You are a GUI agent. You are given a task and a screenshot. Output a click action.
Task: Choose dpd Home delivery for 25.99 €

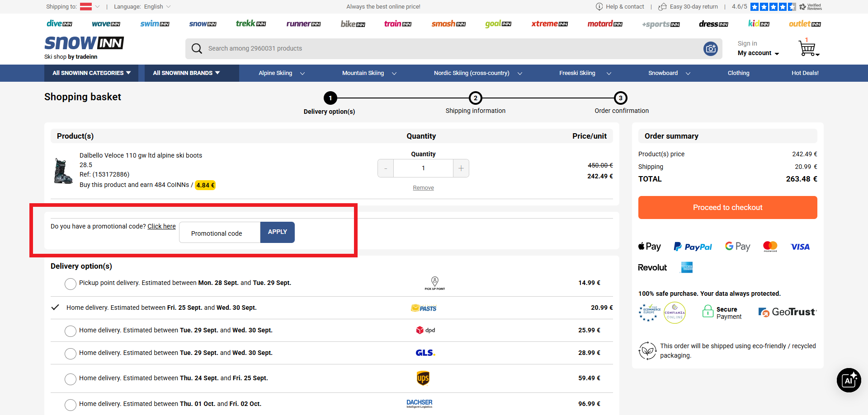pos(71,331)
